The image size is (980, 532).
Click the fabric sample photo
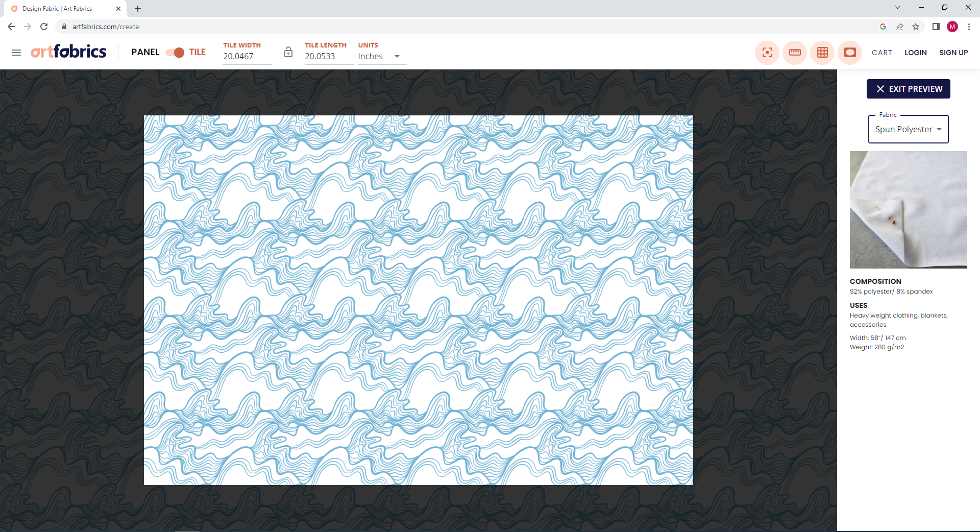coord(909,210)
